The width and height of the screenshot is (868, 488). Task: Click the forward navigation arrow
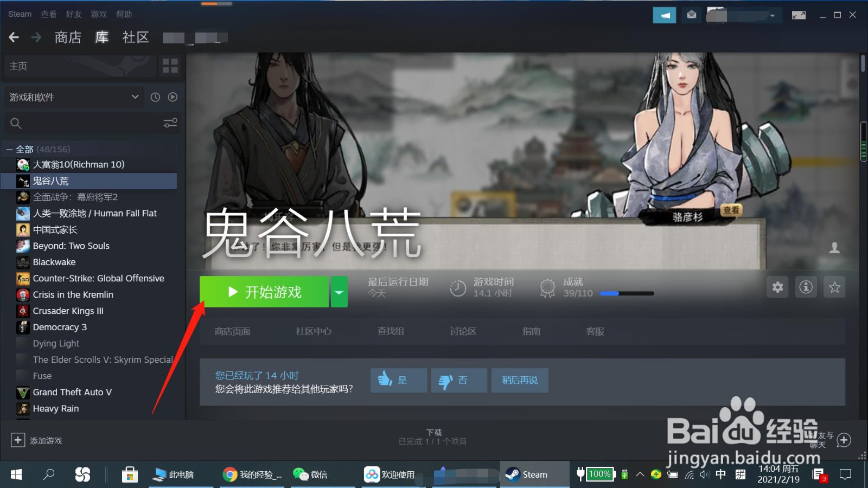(36, 37)
